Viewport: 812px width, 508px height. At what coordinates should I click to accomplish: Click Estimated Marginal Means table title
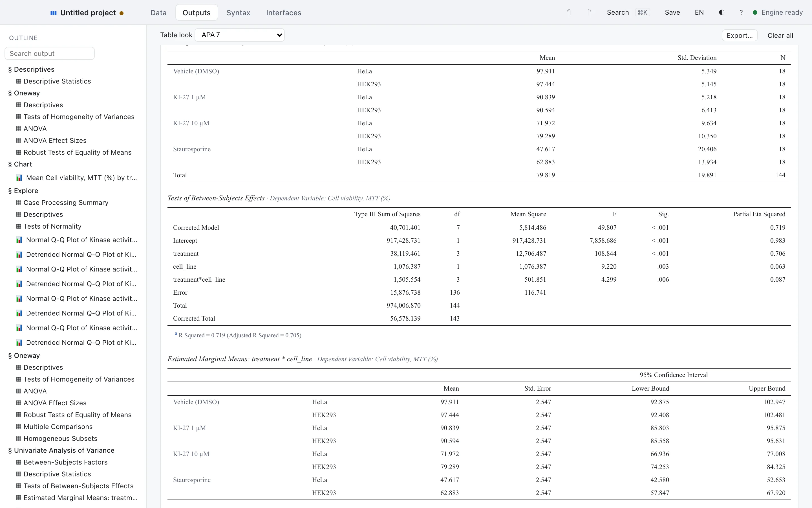pos(240,359)
